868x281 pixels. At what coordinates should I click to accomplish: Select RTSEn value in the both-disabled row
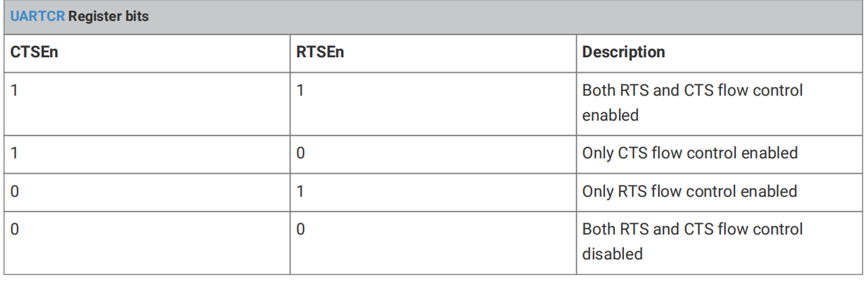tap(300, 229)
